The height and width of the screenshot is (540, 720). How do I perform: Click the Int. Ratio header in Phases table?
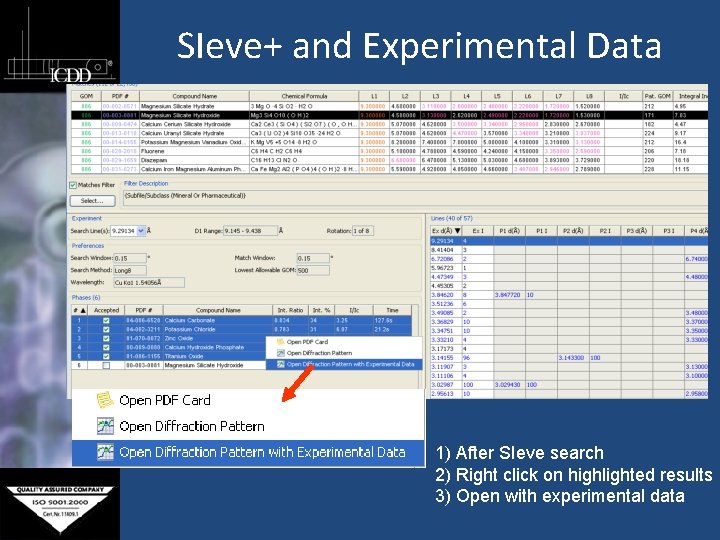290,310
